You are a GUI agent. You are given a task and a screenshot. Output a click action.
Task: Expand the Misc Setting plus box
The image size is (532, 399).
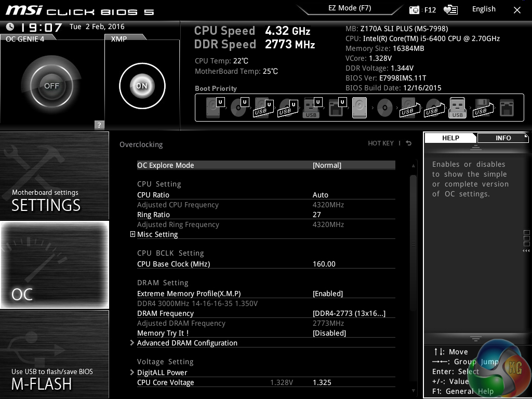pos(132,234)
